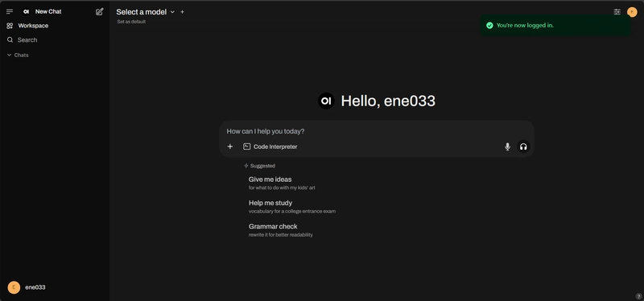Screen dimensions: 644x301
Task: Click the Search magnifier icon
Action: (x=10, y=39)
